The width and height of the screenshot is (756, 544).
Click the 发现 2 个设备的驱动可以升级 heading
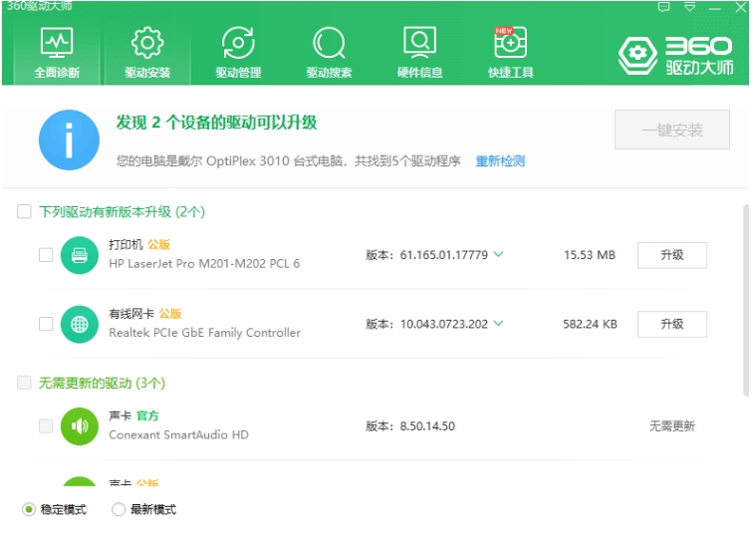coord(216,123)
